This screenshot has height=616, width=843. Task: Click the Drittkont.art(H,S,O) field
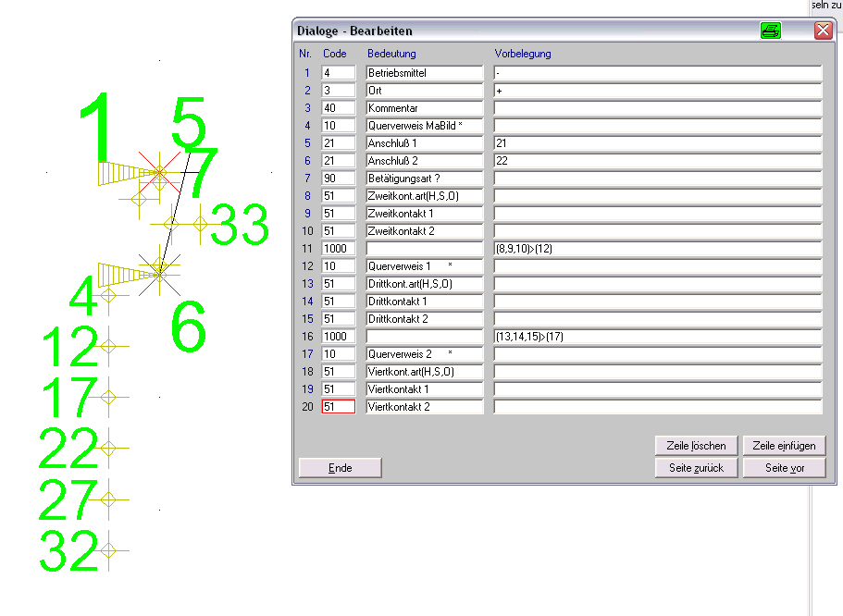click(425, 283)
